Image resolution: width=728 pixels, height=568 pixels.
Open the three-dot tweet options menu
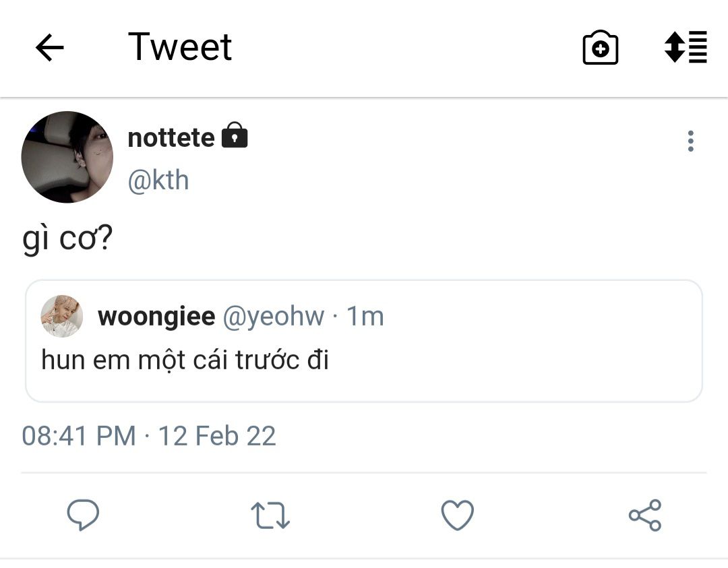pos(690,141)
